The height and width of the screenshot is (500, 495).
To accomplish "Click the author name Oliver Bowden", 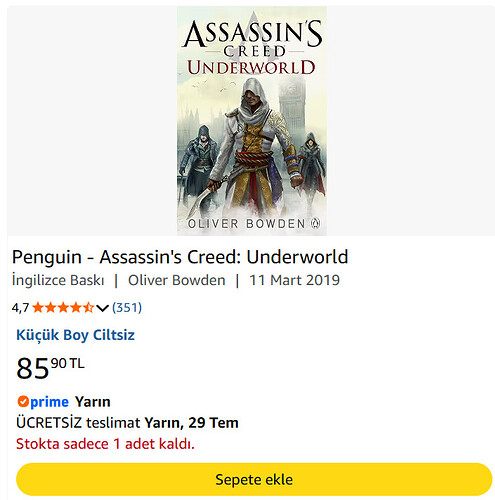I will pyautogui.click(x=177, y=280).
